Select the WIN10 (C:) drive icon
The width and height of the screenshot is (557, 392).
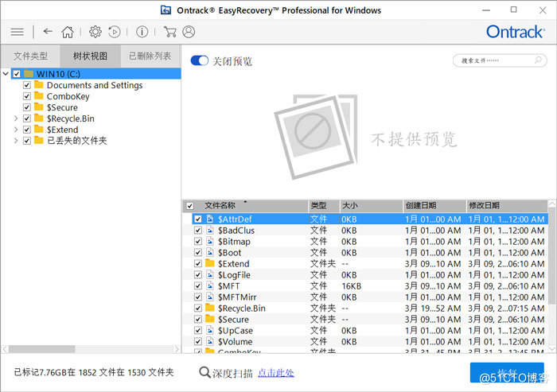coord(29,74)
